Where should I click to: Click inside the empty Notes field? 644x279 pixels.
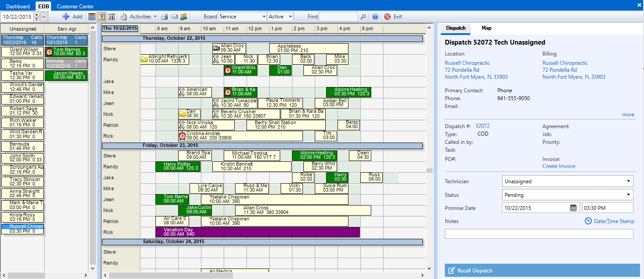click(x=538, y=234)
